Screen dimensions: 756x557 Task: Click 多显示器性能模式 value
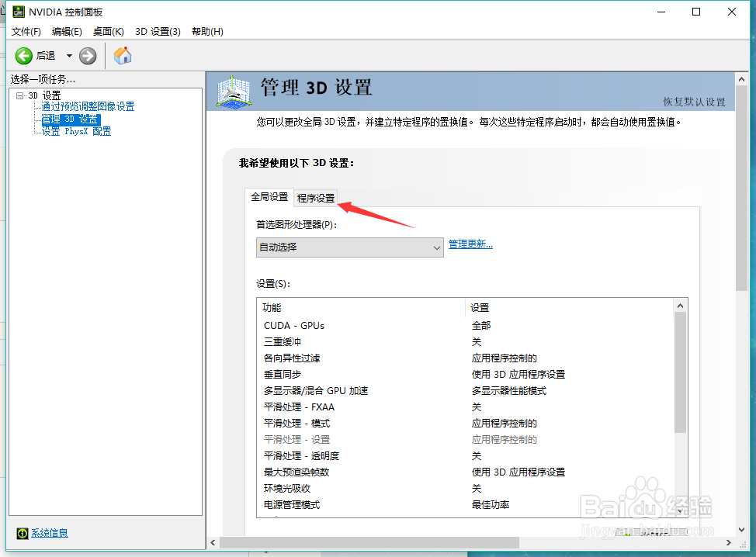point(509,391)
